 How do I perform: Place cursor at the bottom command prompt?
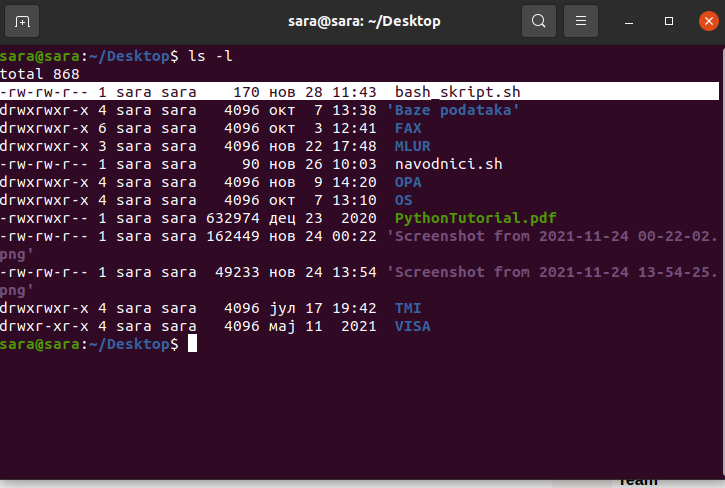(x=192, y=344)
